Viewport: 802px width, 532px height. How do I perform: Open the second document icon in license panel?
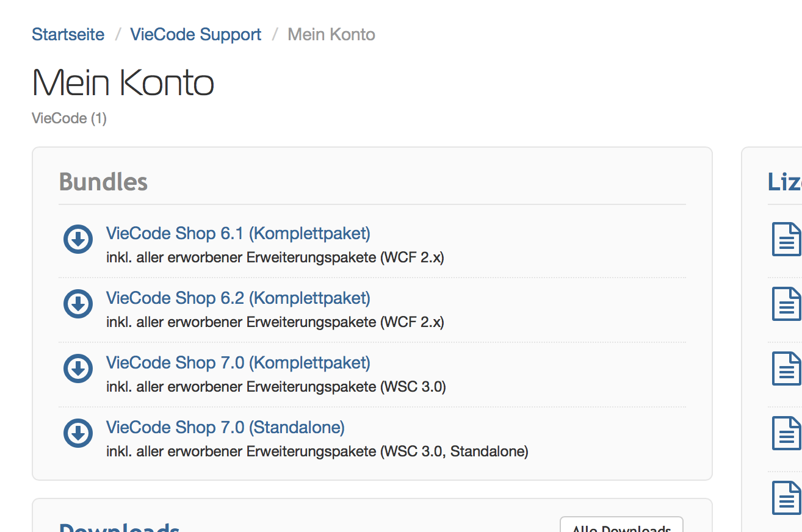point(786,304)
